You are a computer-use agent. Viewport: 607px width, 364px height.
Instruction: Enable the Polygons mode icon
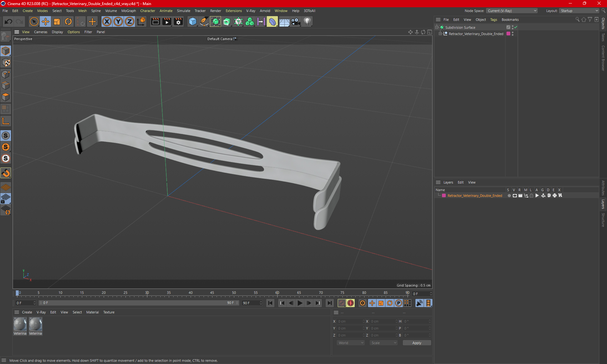[6, 97]
